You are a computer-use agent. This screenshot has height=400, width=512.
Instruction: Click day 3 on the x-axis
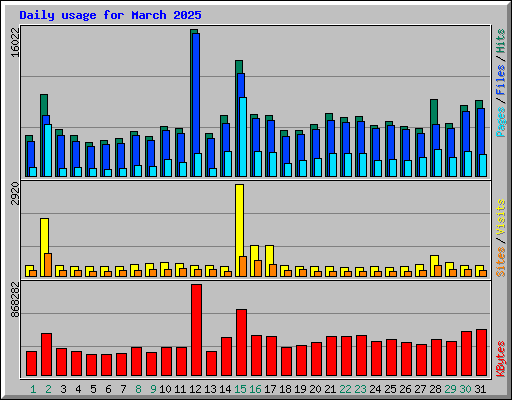pos(63,389)
